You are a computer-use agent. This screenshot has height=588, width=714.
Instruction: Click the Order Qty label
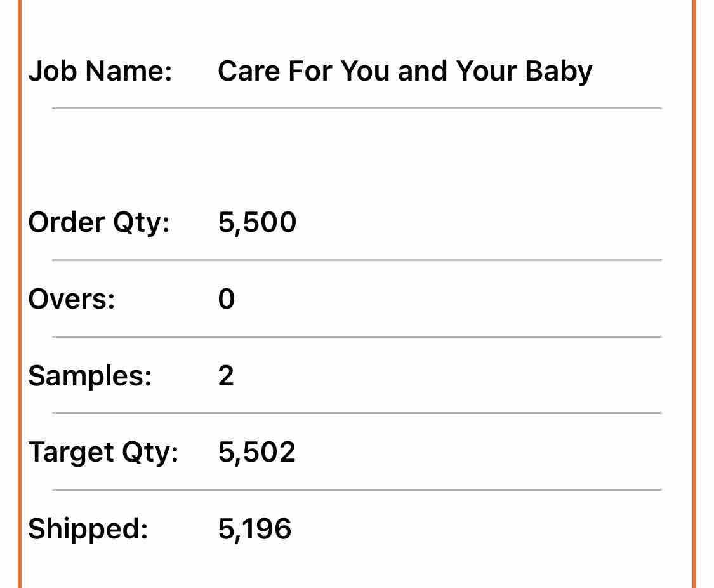click(99, 223)
